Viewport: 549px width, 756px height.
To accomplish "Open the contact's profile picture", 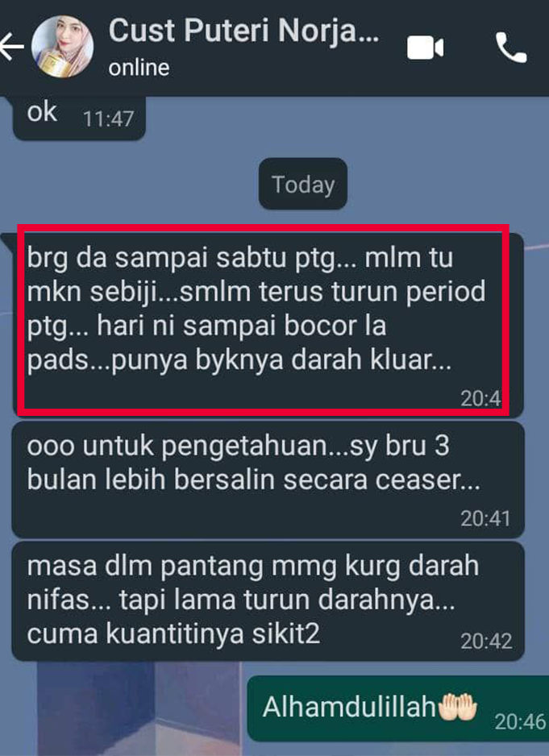I will point(62,46).
